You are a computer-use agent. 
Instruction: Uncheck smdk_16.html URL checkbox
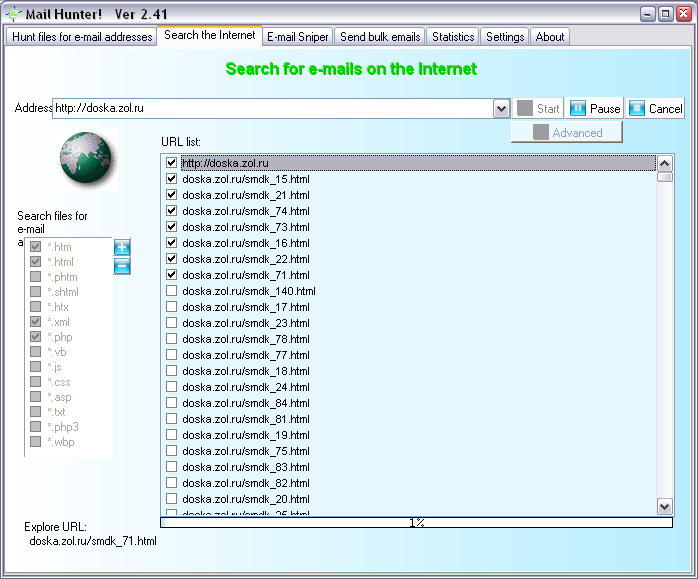click(171, 243)
